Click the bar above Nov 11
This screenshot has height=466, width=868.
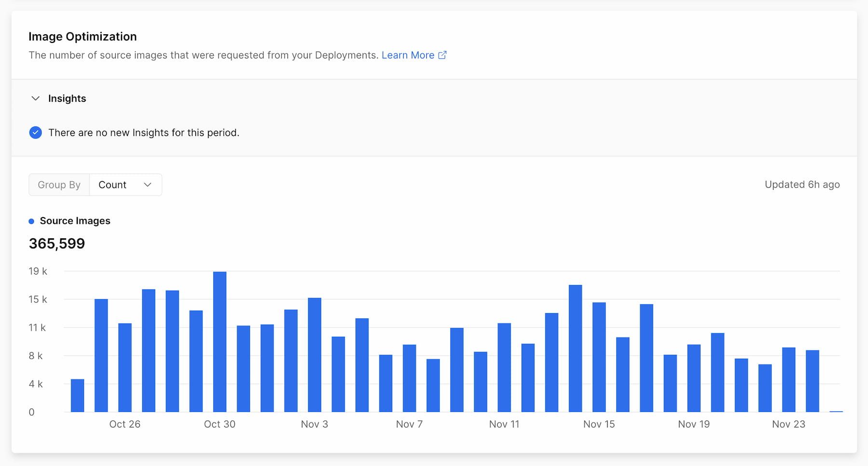click(504, 368)
